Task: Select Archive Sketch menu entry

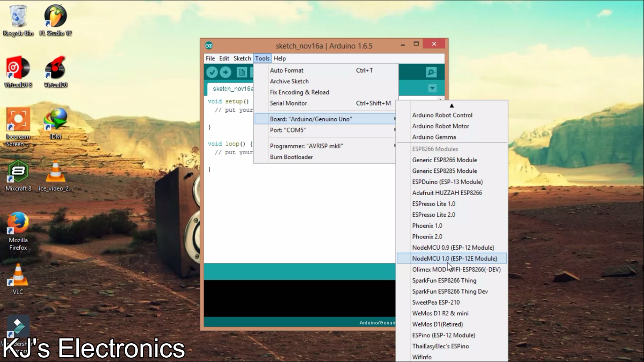Action: click(326, 81)
